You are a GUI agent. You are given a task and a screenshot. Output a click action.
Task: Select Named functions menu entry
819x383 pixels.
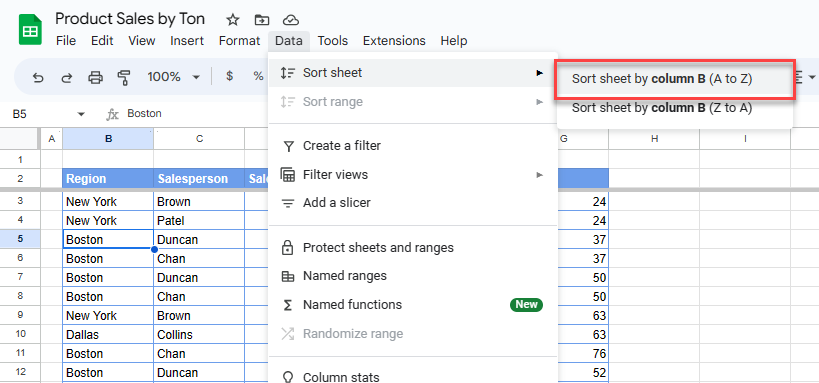pos(413,305)
